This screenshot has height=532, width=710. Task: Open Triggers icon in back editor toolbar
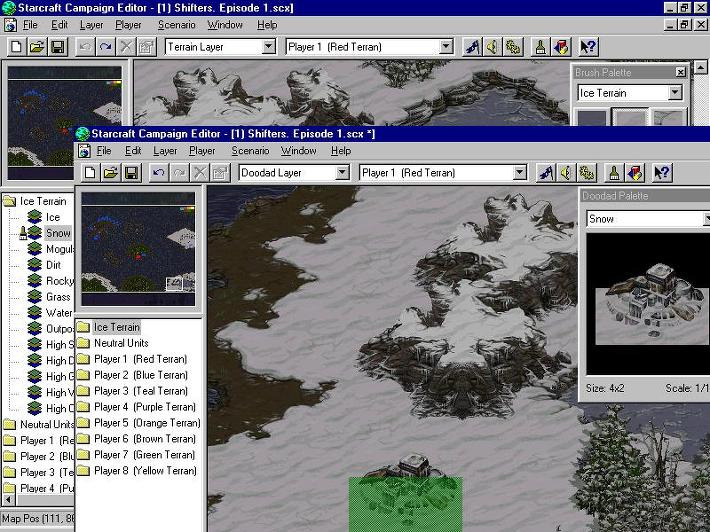tap(472, 47)
